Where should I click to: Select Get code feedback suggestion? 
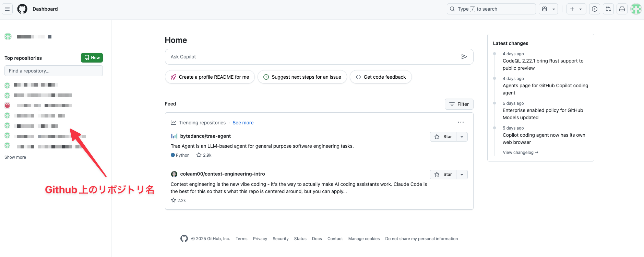381,77
